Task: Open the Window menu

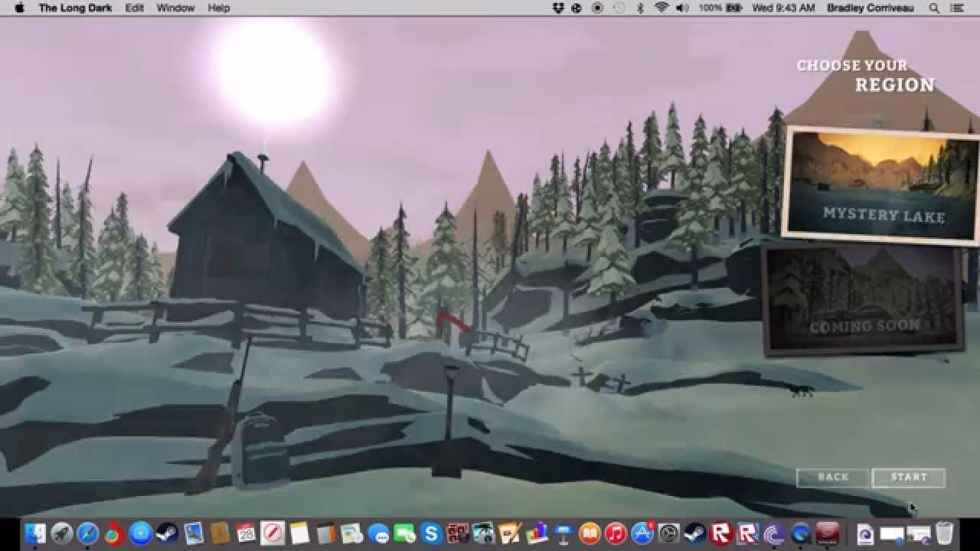Action: [x=175, y=8]
